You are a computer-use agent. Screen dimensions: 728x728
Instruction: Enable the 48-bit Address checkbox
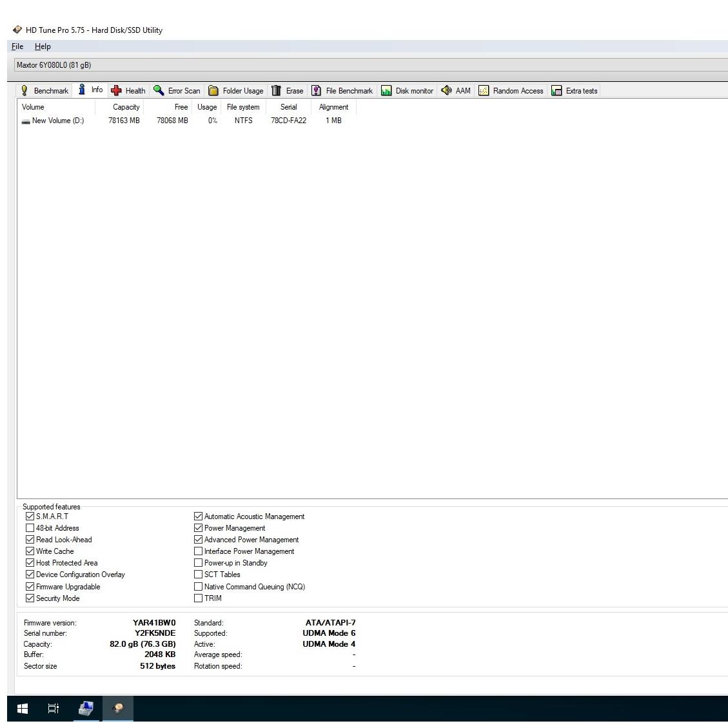[x=30, y=528]
